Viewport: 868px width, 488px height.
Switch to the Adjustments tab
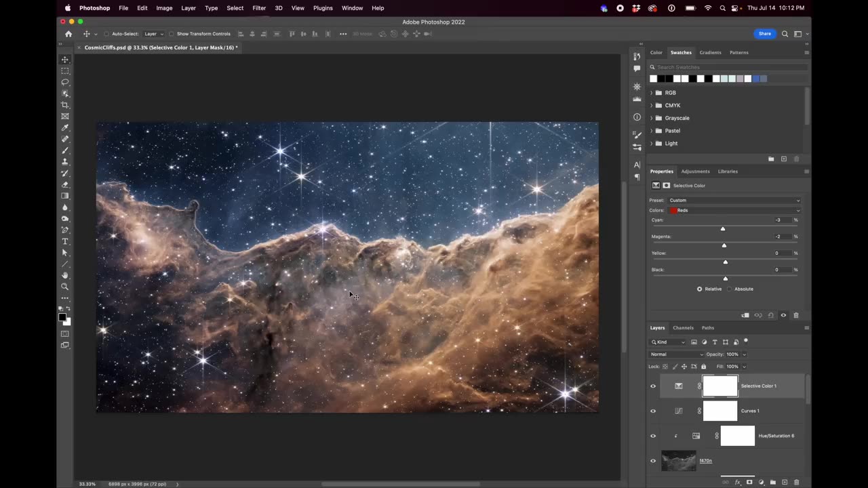point(695,171)
